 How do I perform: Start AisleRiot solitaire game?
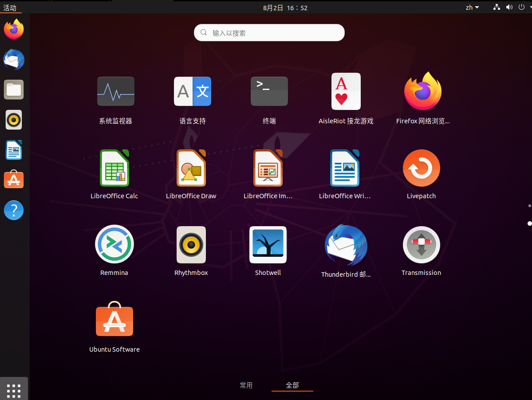pos(346,91)
